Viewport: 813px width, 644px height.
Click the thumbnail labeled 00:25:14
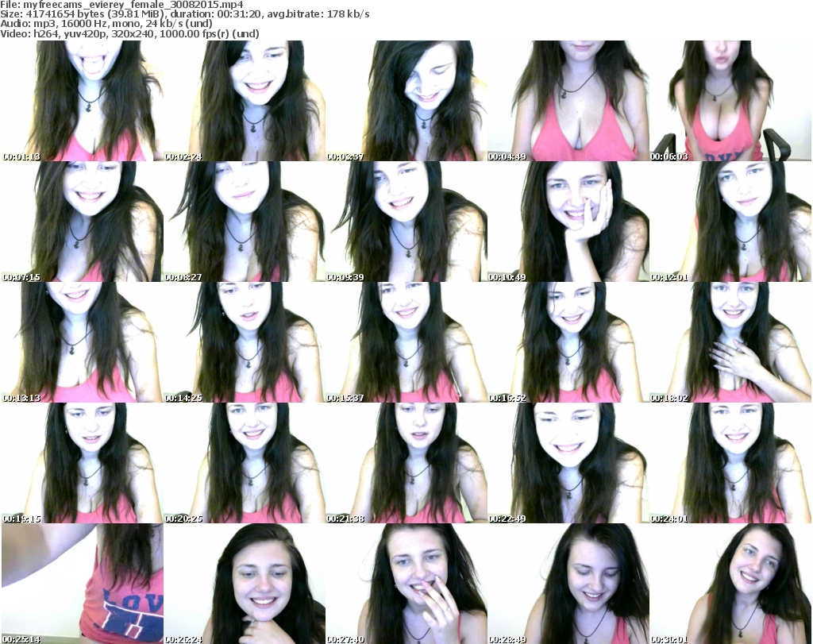tap(83, 584)
